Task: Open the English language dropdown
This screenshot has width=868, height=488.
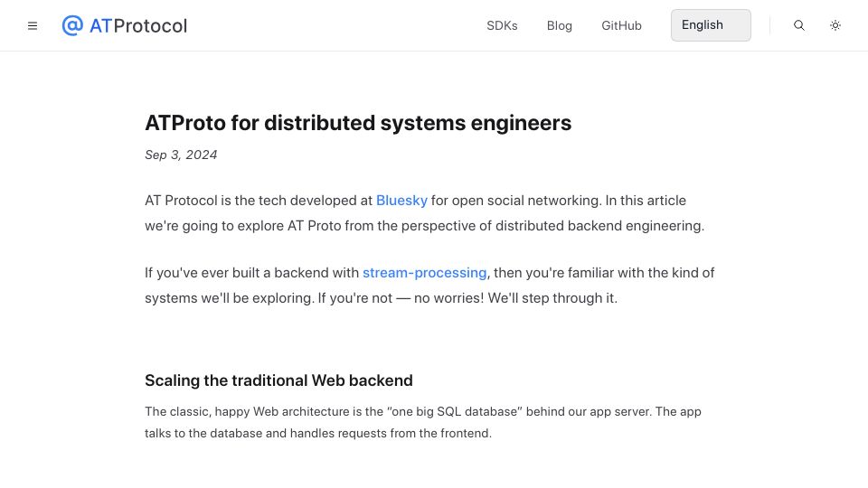Action: click(x=711, y=25)
